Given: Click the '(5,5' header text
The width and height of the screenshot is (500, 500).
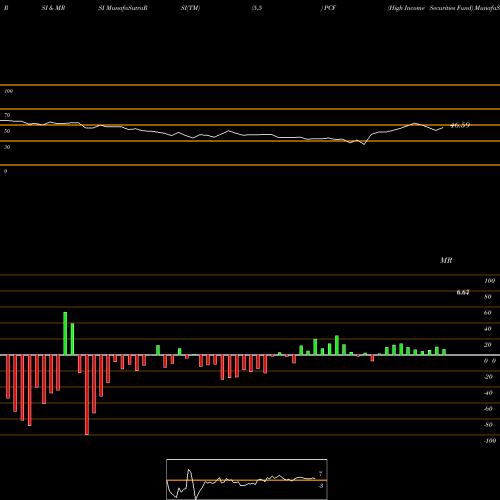Looking at the screenshot, I should [257, 8].
